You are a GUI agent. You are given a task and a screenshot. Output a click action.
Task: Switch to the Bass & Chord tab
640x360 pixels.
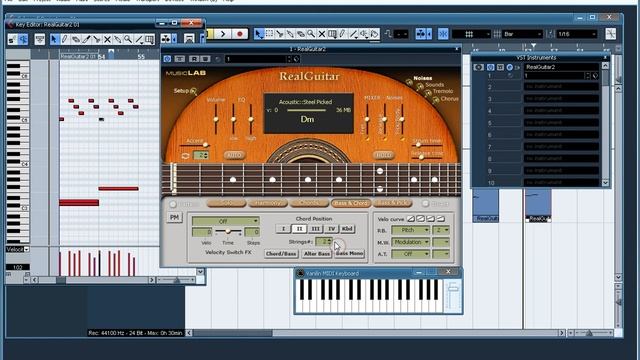(x=350, y=203)
